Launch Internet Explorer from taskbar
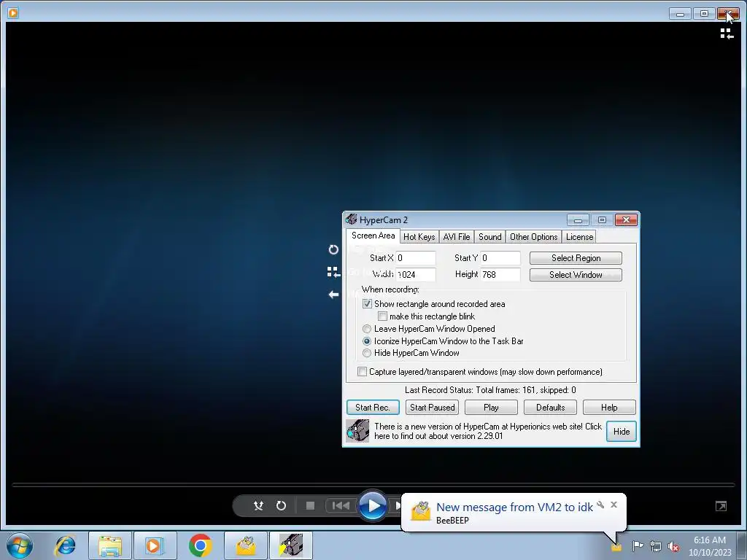This screenshot has width=747, height=560. (x=65, y=545)
